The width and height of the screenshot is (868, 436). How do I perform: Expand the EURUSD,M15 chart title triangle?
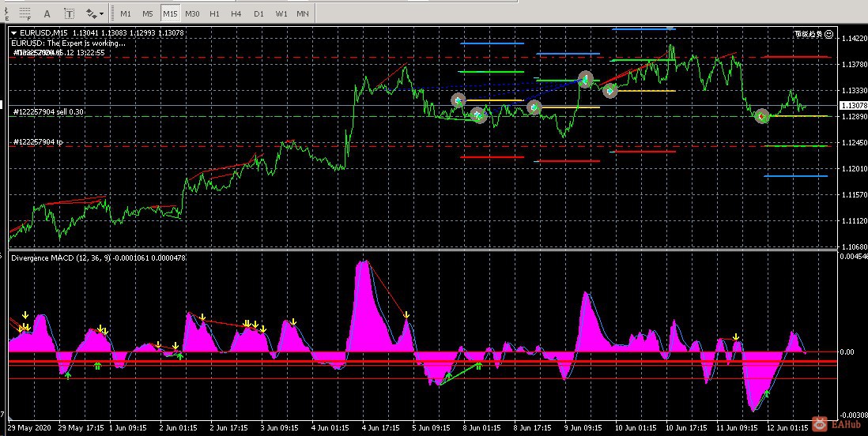13,32
